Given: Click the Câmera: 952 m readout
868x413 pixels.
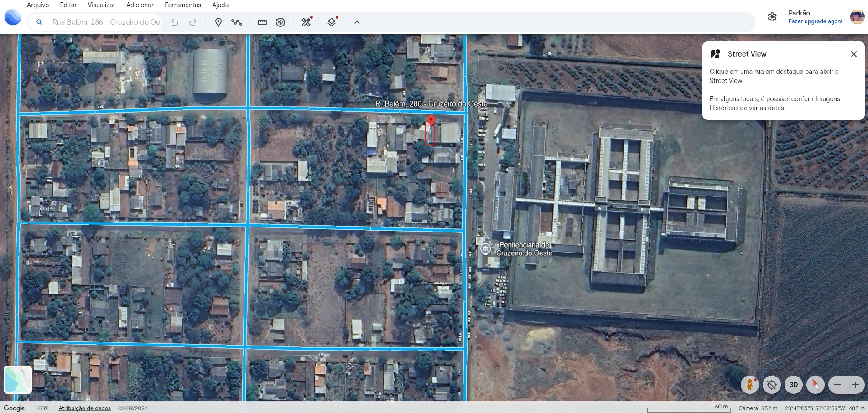Looking at the screenshot, I should [758, 408].
